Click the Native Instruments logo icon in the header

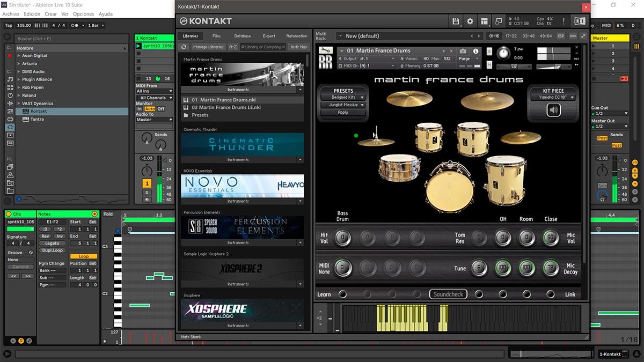point(580,21)
